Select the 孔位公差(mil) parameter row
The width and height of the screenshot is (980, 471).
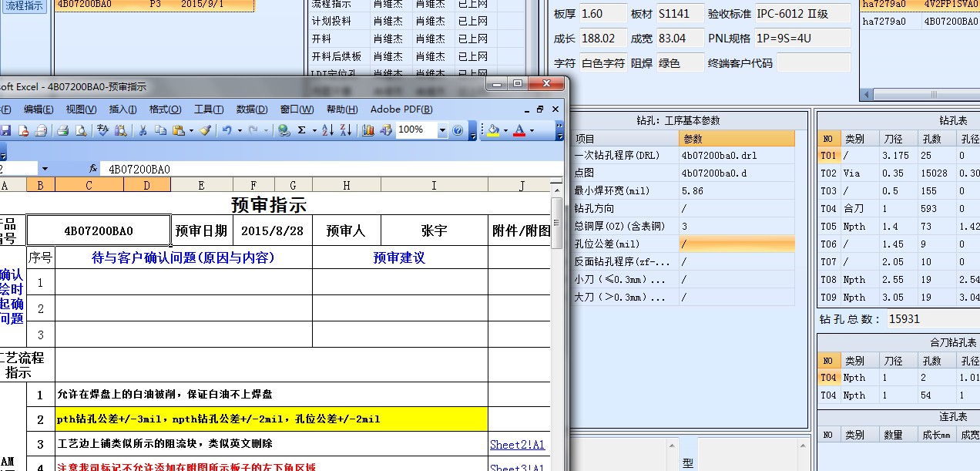pyautogui.click(x=684, y=244)
